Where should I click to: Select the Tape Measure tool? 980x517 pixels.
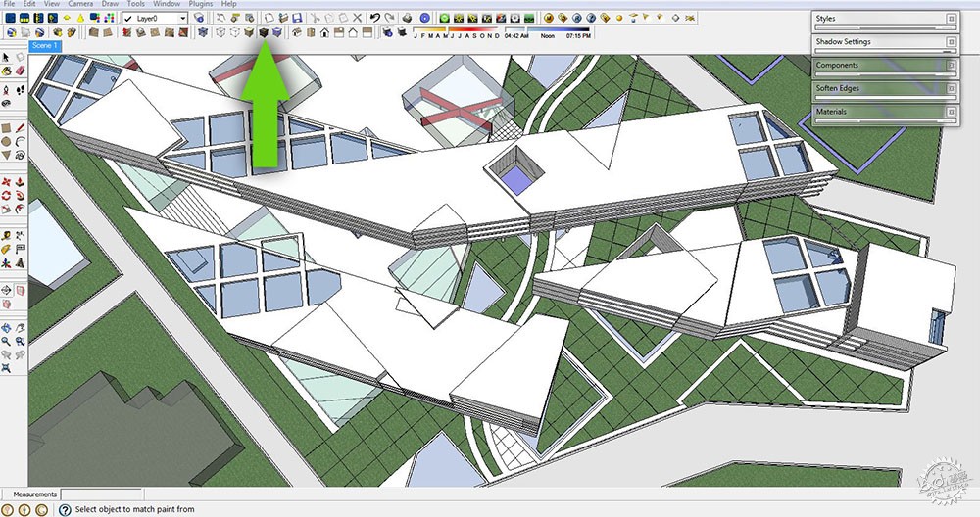6,235
